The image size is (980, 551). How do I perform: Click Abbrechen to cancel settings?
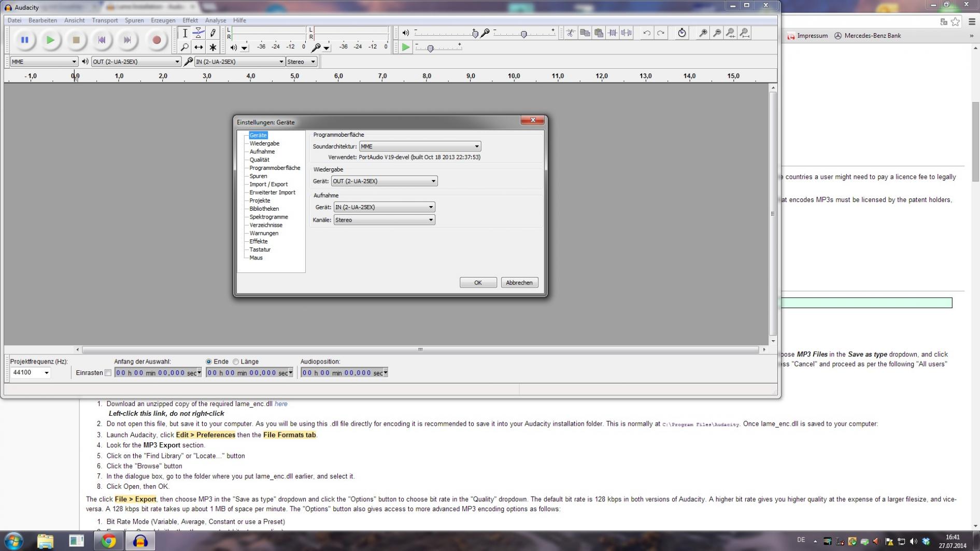519,283
